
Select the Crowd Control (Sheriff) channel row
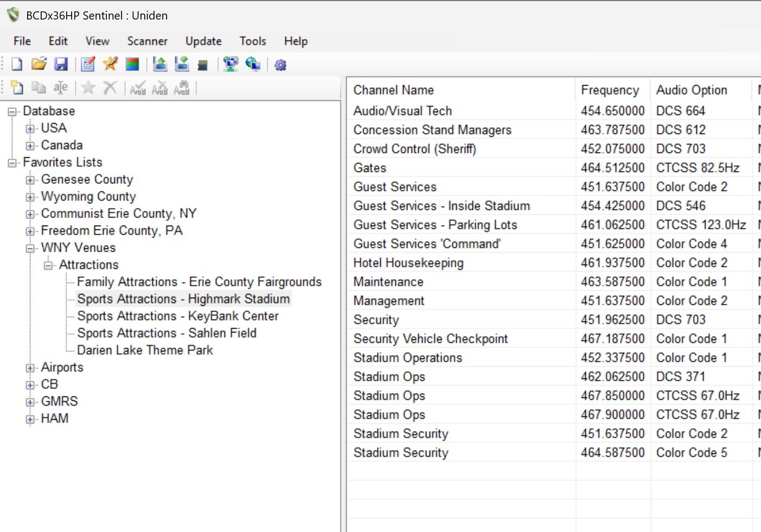click(x=414, y=149)
